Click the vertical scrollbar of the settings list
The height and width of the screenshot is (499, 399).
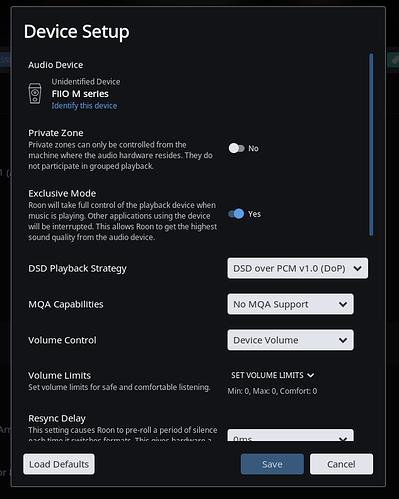(371, 145)
